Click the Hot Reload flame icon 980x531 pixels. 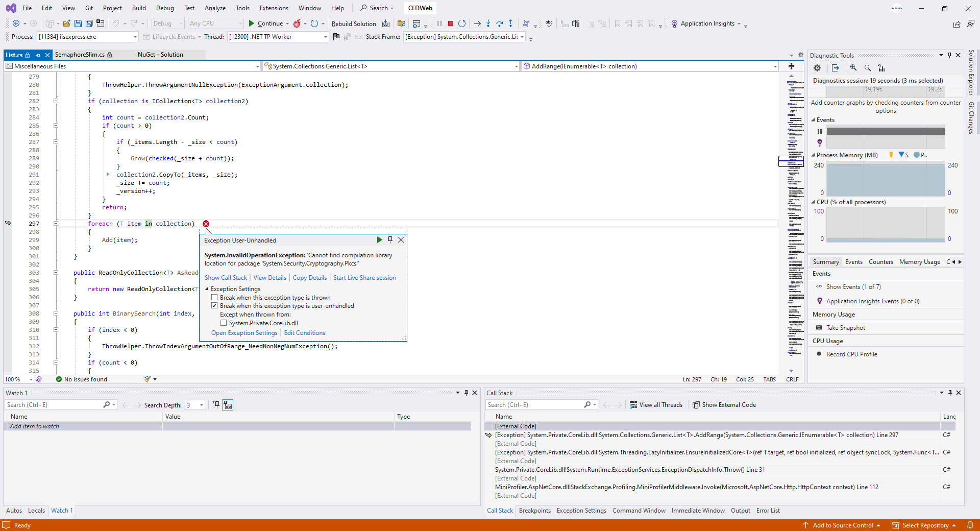[297, 23]
